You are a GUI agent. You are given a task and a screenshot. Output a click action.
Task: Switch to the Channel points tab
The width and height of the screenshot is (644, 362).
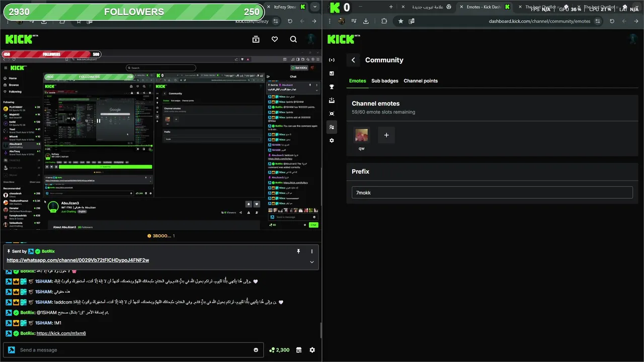point(421,81)
